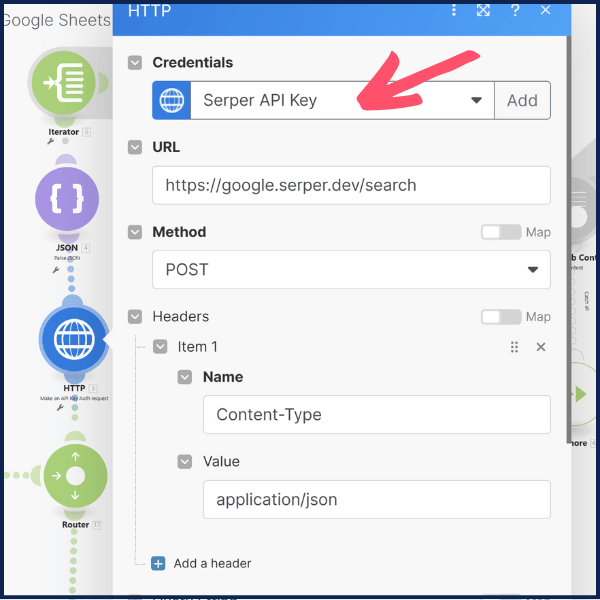600x600 pixels.
Task: Close the HTTP settings panel
Action: (545, 10)
